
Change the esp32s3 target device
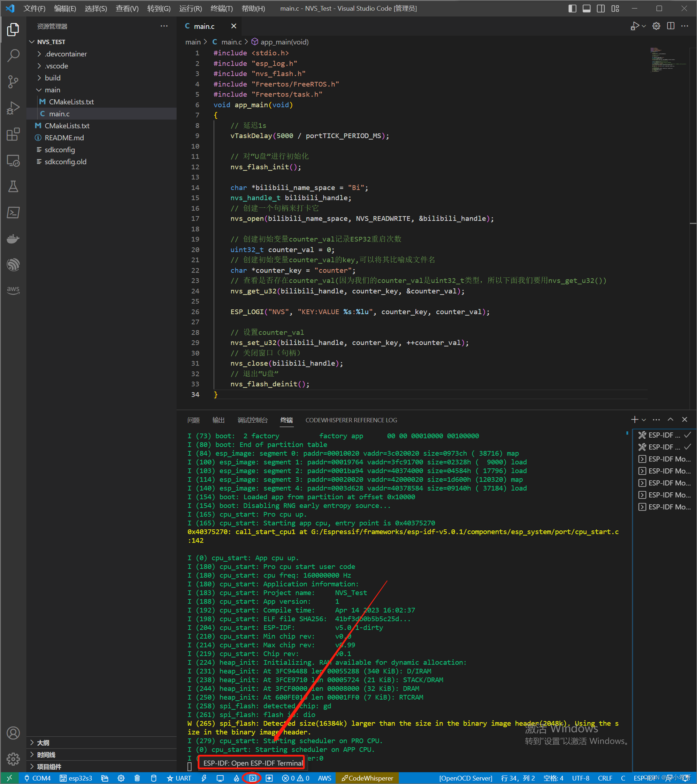click(76, 778)
